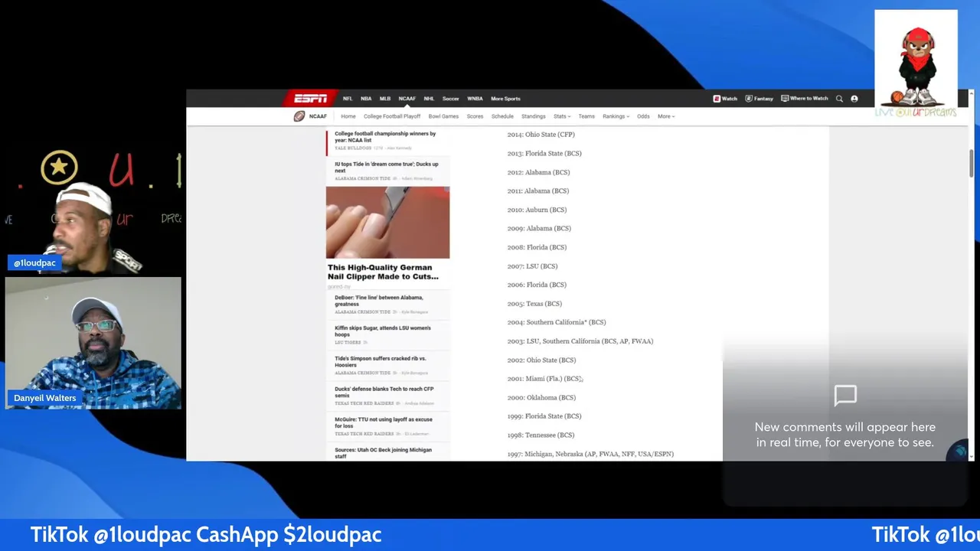Open the Where to Watch link
The width and height of the screenshot is (980, 551).
pyautogui.click(x=805, y=98)
